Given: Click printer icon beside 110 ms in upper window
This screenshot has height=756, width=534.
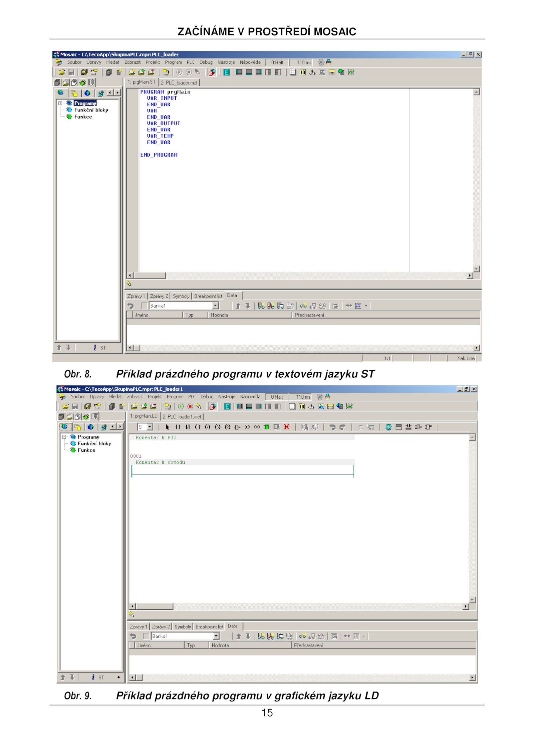Looking at the screenshot, I should [x=329, y=62].
